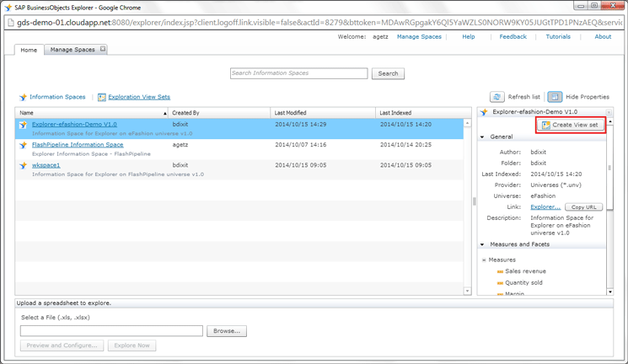
Task: Open the Tutorials link
Action: pos(557,37)
